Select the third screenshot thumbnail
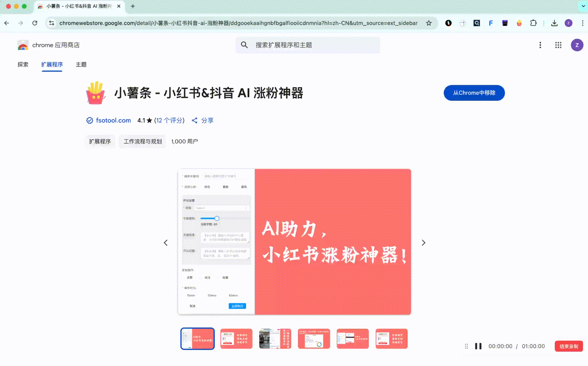The image size is (588, 366). click(x=275, y=339)
